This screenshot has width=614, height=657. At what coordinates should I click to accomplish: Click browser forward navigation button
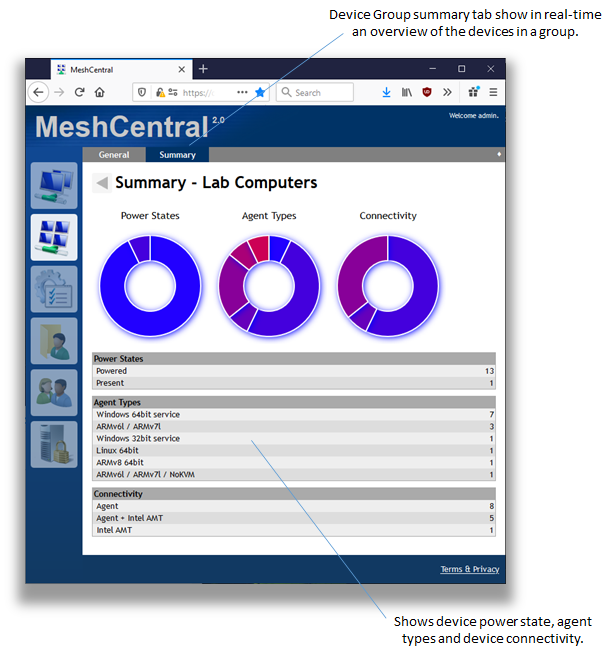coord(60,92)
